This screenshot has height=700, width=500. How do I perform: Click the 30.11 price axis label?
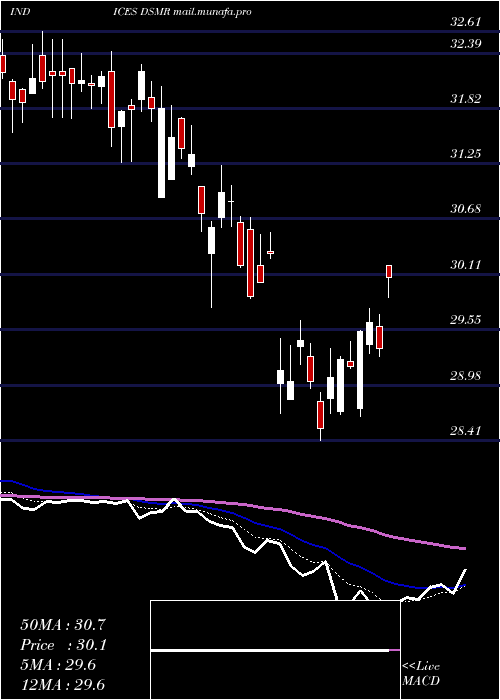(466, 265)
